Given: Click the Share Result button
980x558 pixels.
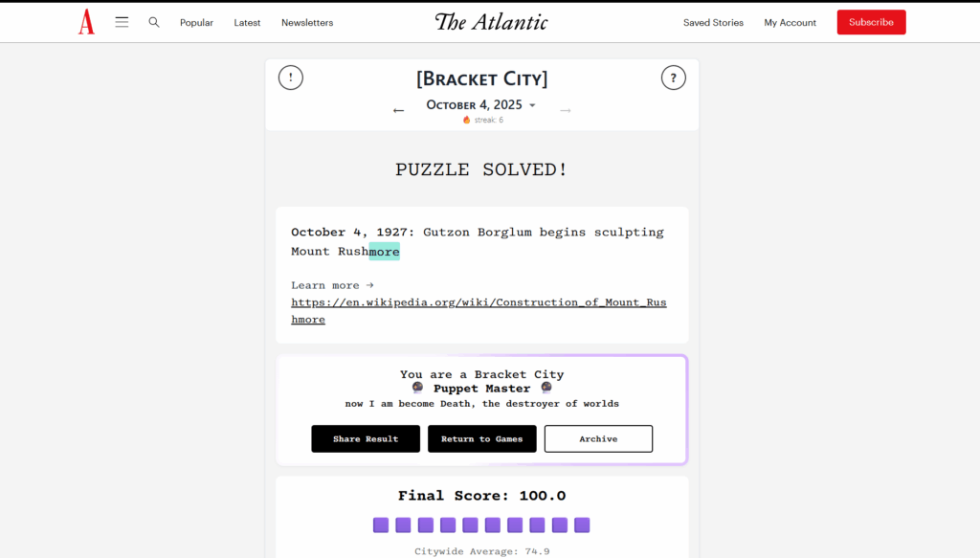Looking at the screenshot, I should (366, 438).
